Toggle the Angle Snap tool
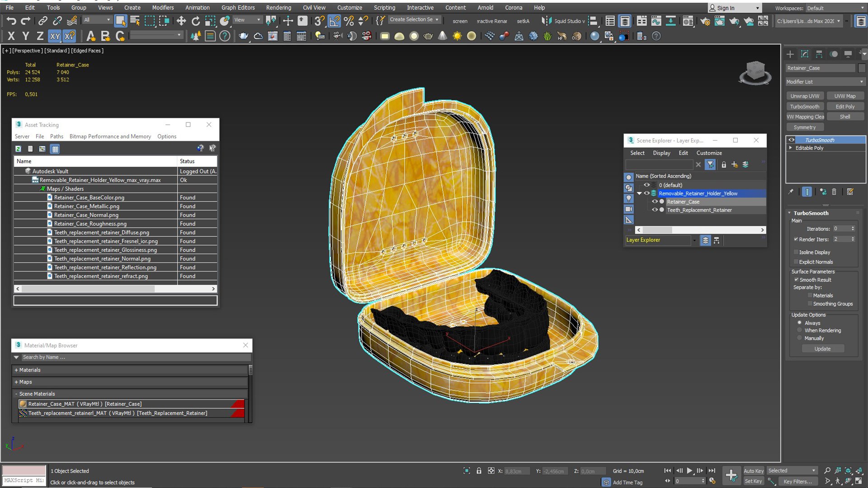This screenshot has height=488, width=868. pos(334,21)
